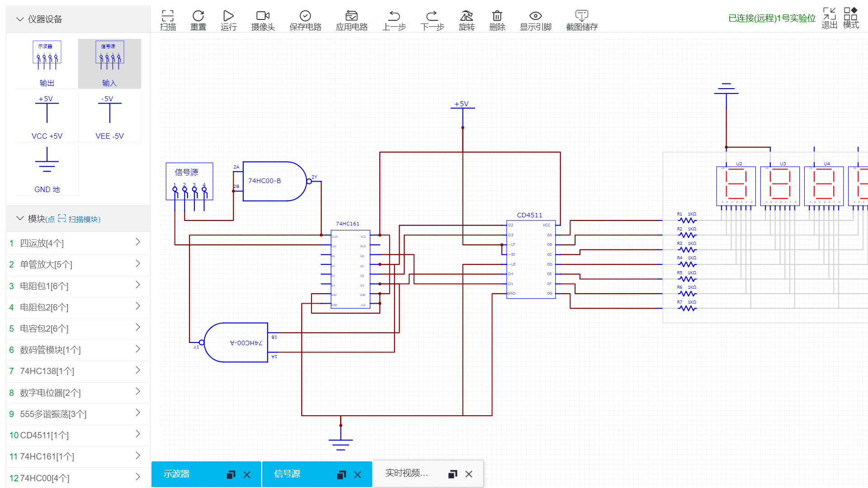Open the oscilloscope bottom tab
868x488 pixels.
pyautogui.click(x=177, y=474)
